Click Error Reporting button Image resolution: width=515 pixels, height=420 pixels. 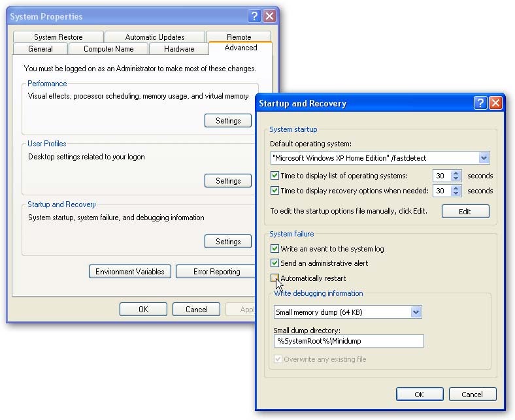coord(216,272)
